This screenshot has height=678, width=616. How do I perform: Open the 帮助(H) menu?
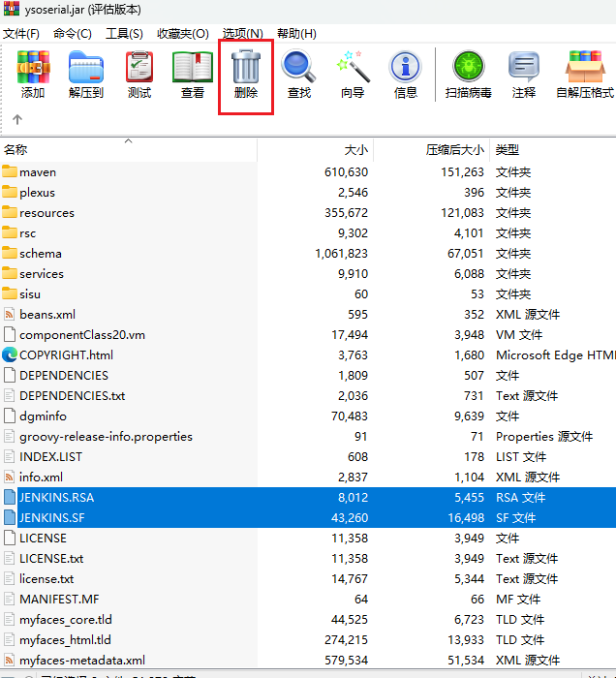point(296,33)
